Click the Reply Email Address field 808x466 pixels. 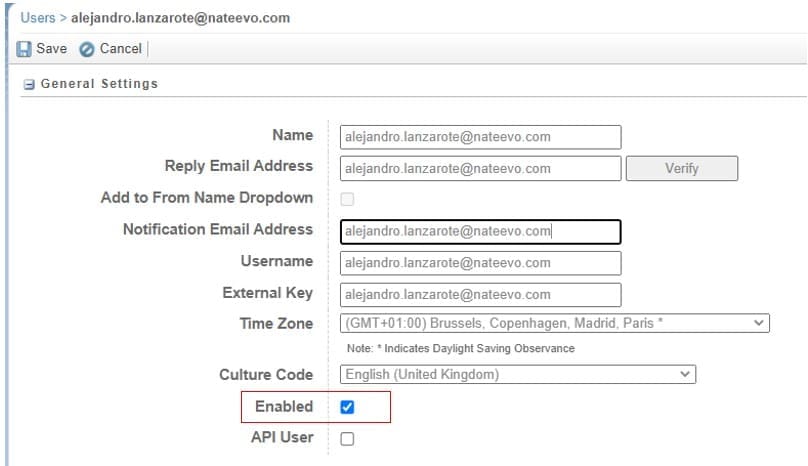click(x=480, y=169)
